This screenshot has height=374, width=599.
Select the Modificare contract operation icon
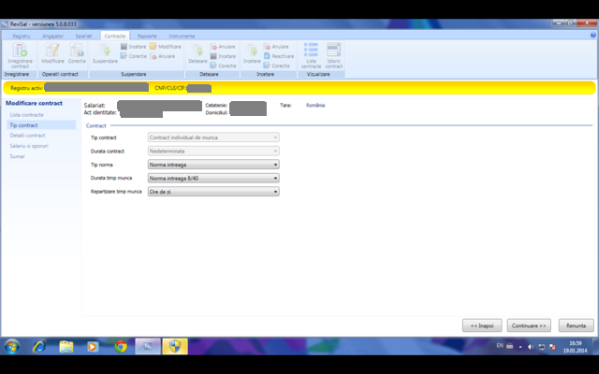point(53,53)
